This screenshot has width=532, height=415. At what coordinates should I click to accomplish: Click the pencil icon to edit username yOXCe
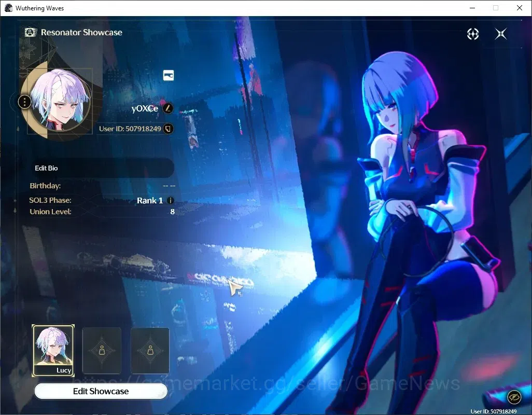(167, 108)
